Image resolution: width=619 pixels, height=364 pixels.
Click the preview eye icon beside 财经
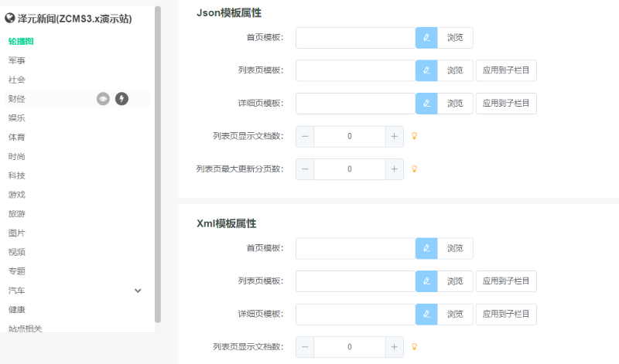tap(103, 98)
